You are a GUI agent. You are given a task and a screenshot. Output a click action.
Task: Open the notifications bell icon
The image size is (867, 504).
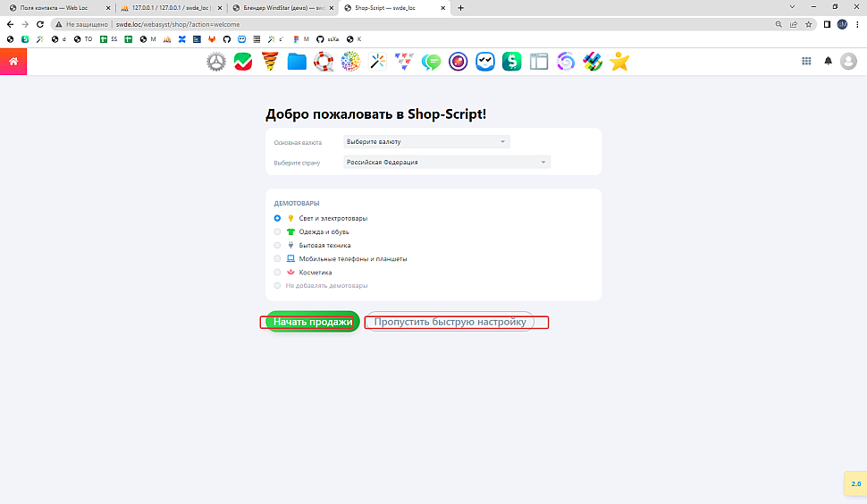click(x=828, y=62)
